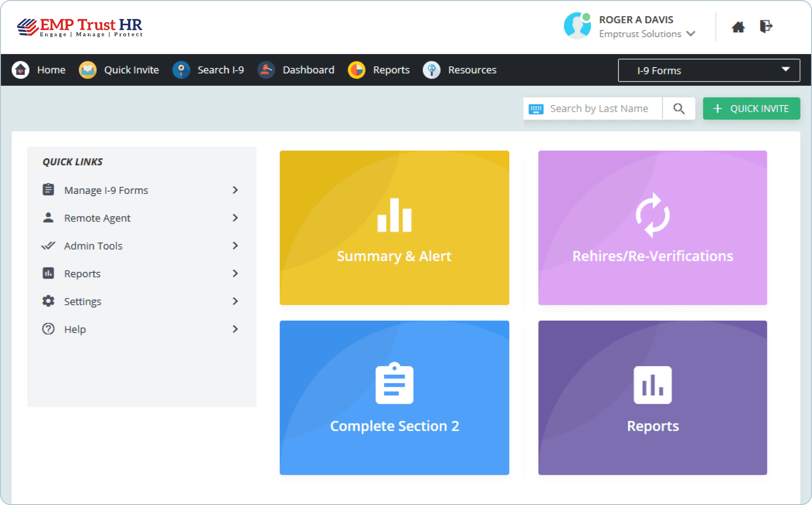Open Search I-9 from the nav bar

[221, 70]
